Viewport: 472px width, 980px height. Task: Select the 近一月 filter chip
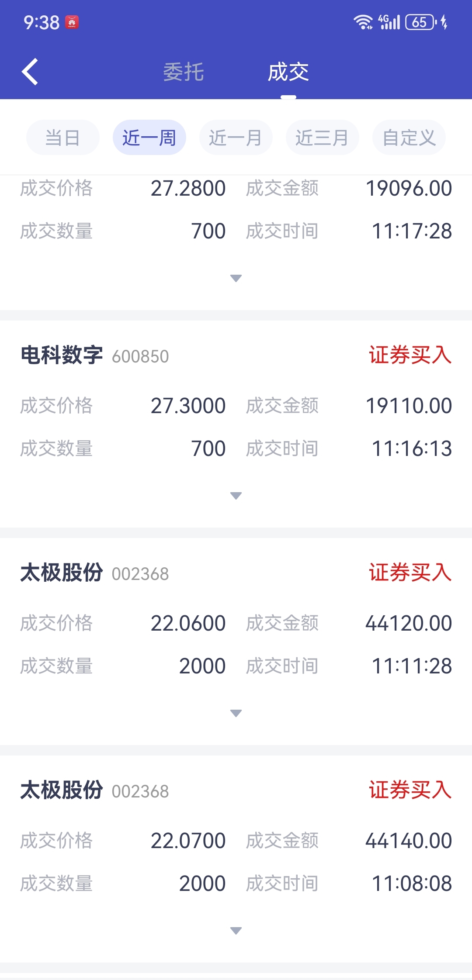coord(236,138)
